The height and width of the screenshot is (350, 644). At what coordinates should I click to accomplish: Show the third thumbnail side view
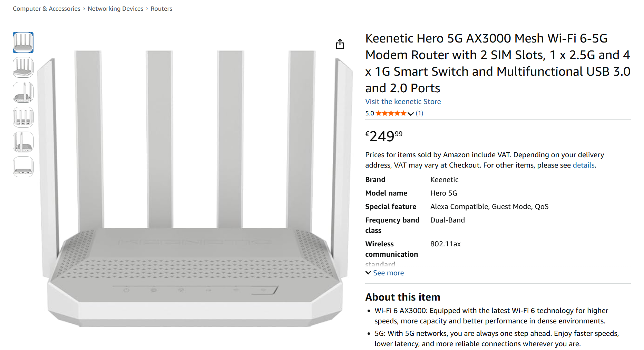click(23, 92)
